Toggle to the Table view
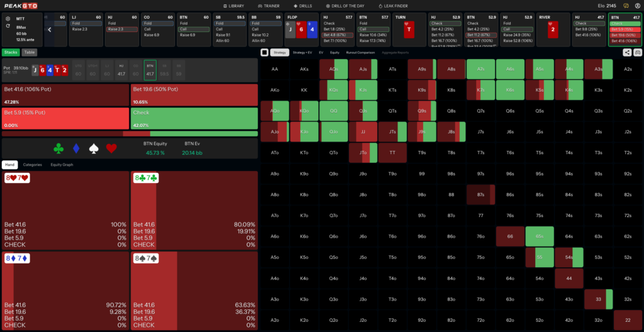Viewport: 644px width, 332px height. [x=29, y=53]
